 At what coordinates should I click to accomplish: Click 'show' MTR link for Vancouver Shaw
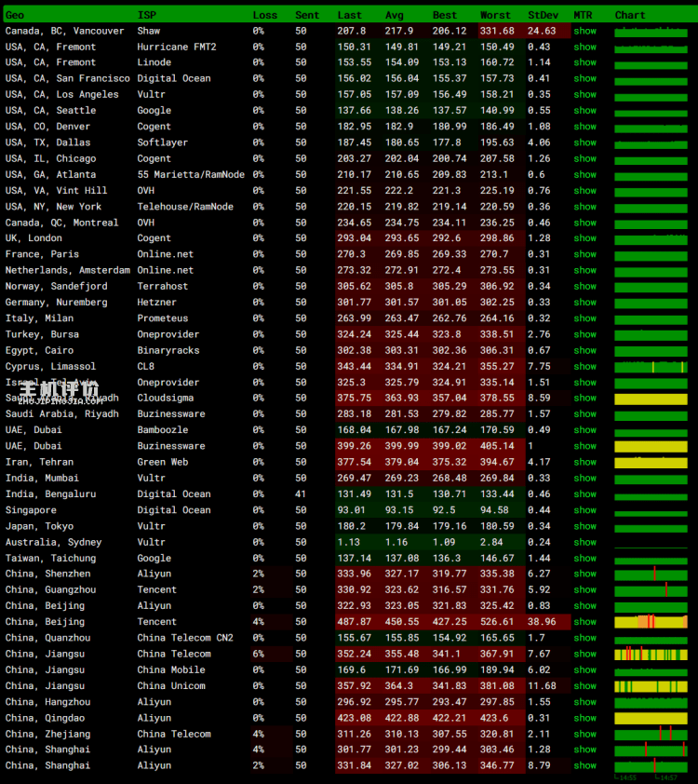coord(584,31)
